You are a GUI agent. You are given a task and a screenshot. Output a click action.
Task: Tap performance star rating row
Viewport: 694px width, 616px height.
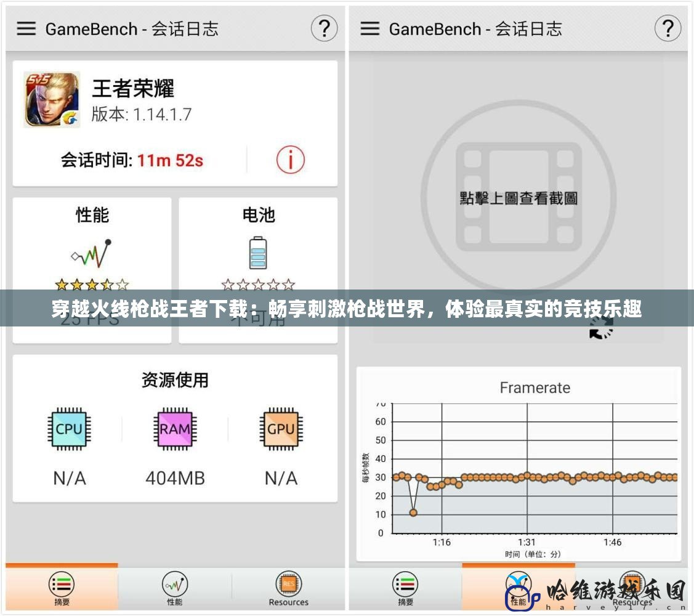pyautogui.click(x=92, y=285)
